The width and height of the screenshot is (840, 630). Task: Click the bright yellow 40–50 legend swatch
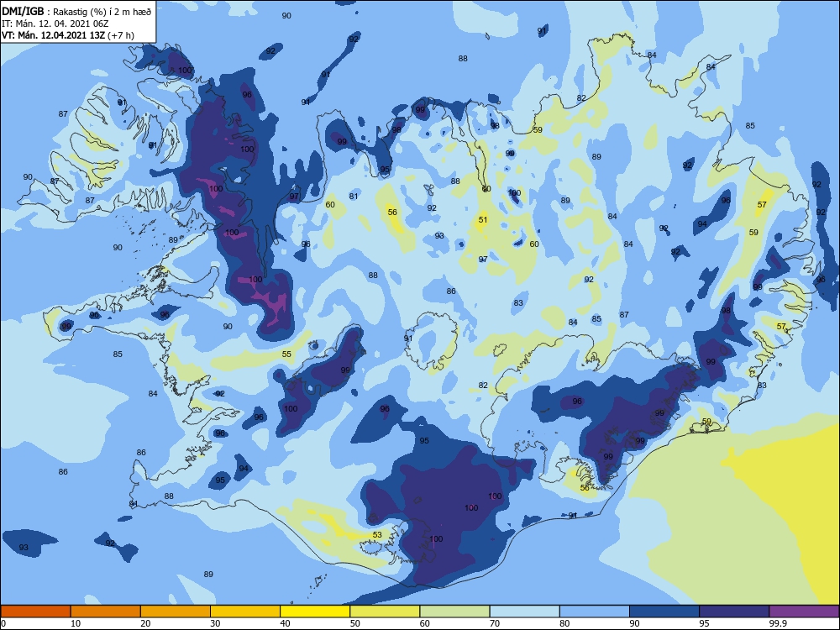[315, 612]
